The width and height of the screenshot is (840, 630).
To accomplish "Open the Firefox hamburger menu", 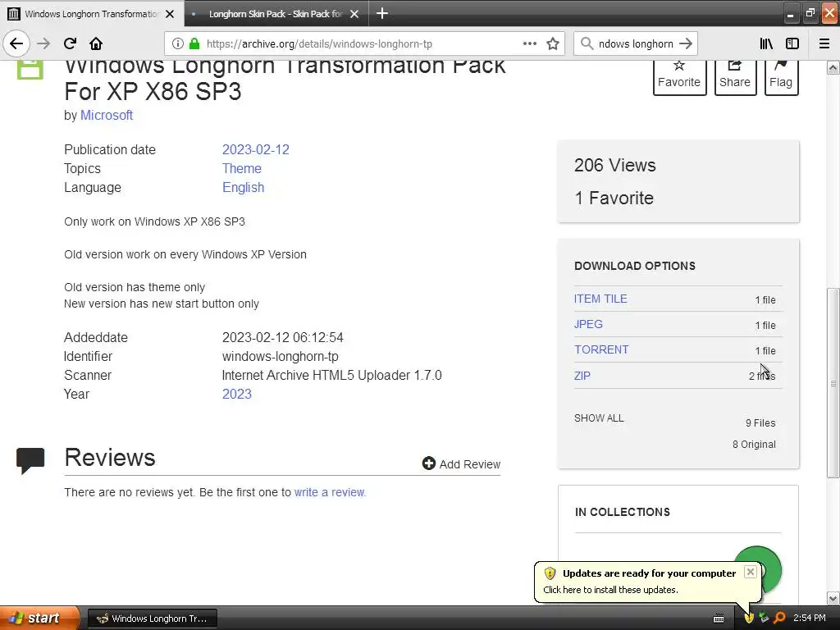I will [x=824, y=43].
